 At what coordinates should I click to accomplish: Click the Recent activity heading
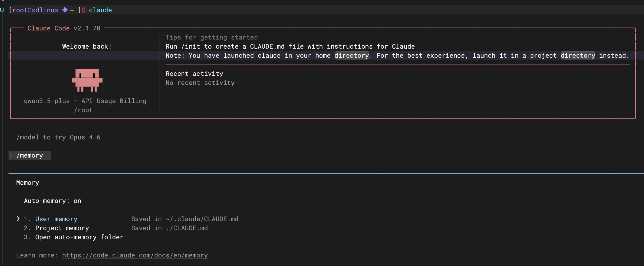click(194, 74)
